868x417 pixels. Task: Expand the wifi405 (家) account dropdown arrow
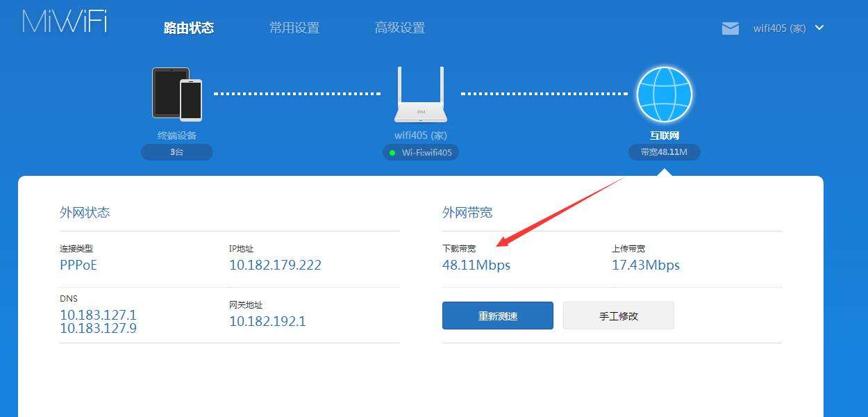[819, 28]
